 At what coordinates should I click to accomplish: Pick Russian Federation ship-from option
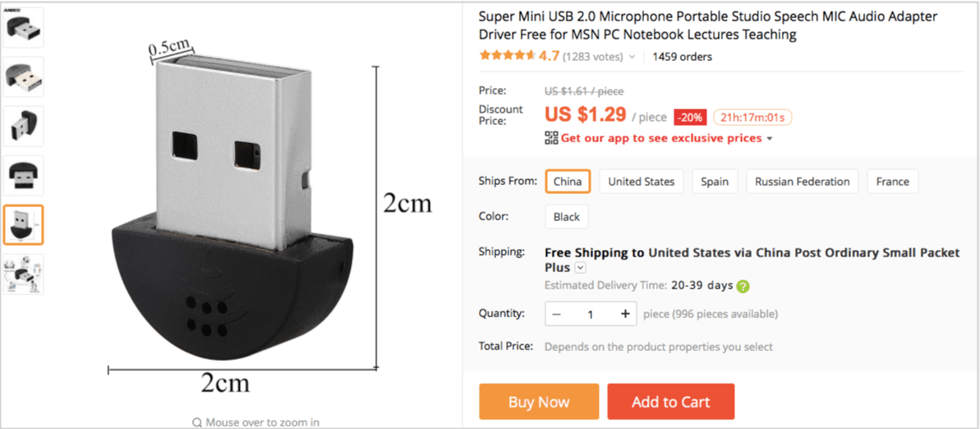coord(802,182)
